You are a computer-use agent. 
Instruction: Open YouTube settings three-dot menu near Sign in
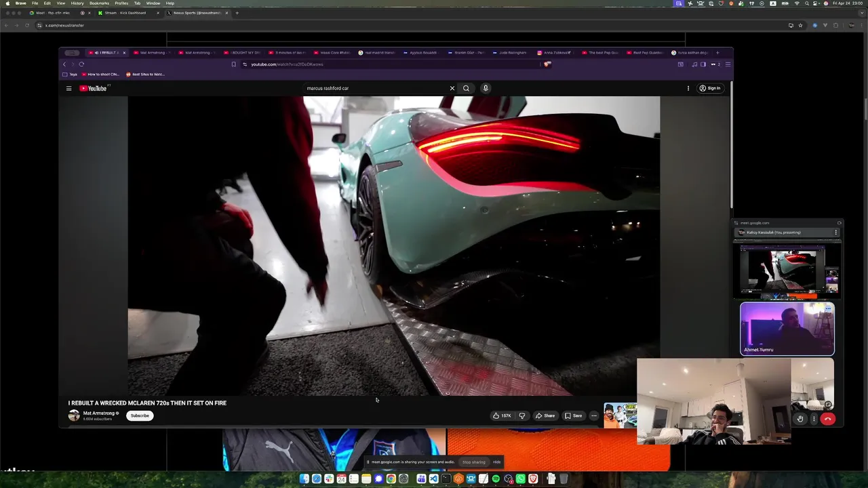[688, 88]
